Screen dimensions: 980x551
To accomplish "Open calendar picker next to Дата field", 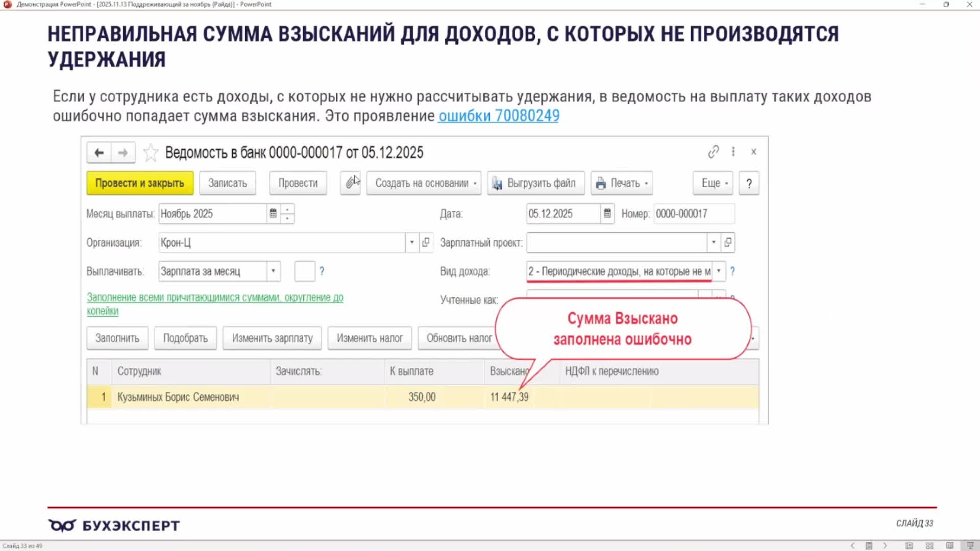I will click(x=607, y=214).
